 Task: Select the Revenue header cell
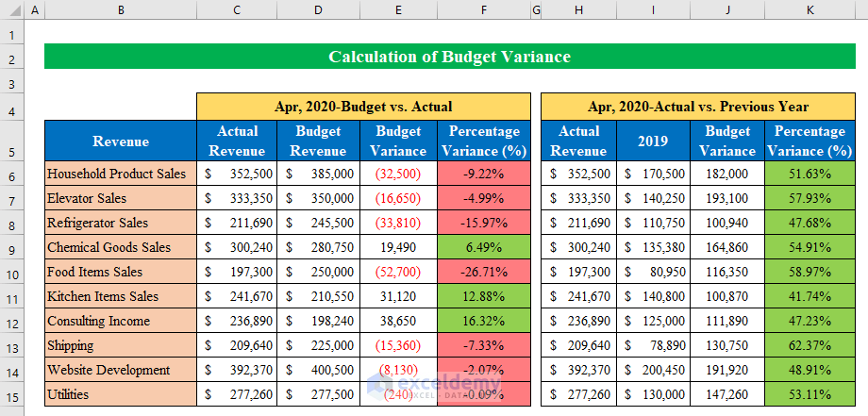[121, 141]
